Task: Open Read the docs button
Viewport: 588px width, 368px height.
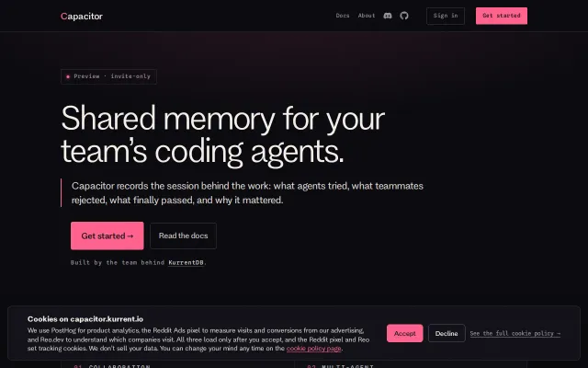Action: coord(184,236)
